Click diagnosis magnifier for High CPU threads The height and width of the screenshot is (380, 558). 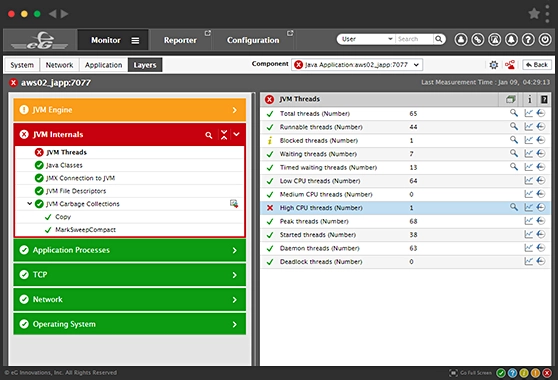click(x=514, y=207)
